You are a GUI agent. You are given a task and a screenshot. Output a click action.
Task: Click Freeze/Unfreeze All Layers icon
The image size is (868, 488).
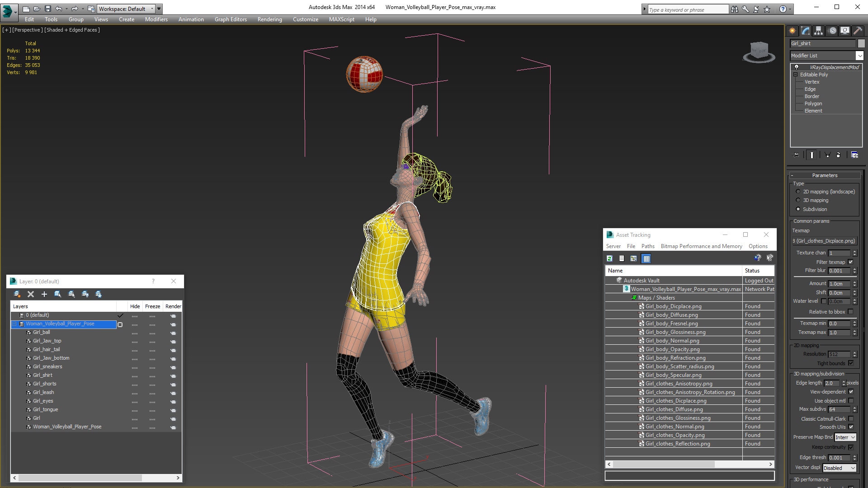[99, 294]
